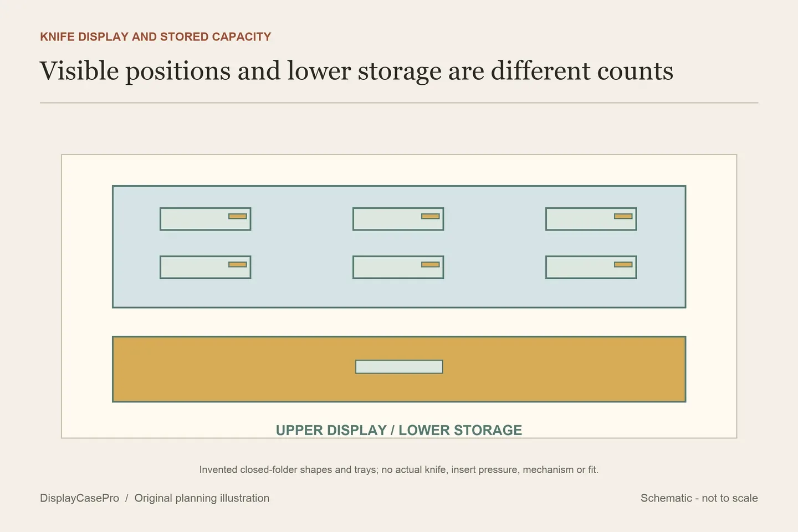This screenshot has height=532, width=798.
Task: Click the drawer handle on the lower storage tray
Action: coord(399,367)
